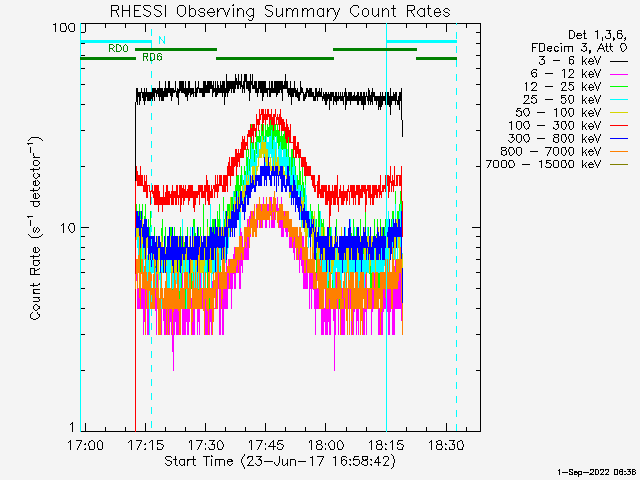Click the 18:30 x-axis tick label

point(446,444)
